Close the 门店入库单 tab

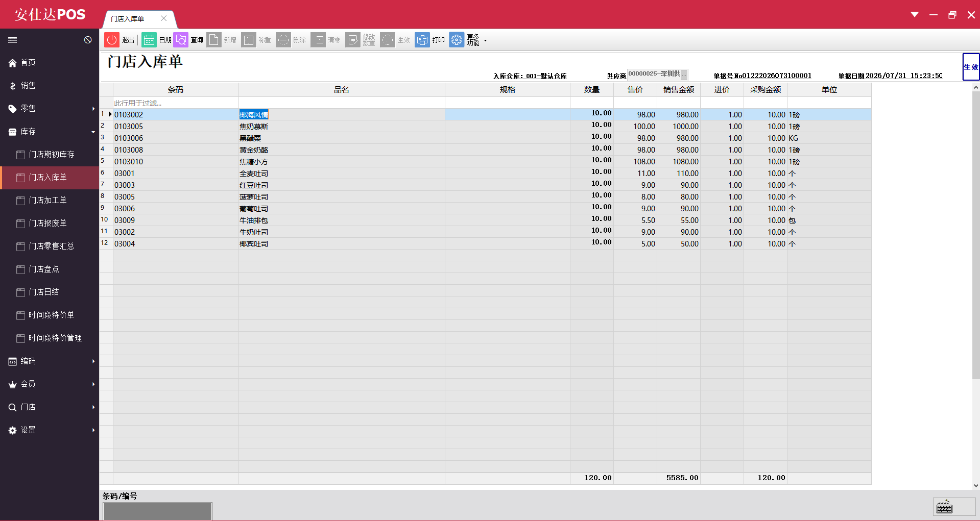pyautogui.click(x=163, y=18)
